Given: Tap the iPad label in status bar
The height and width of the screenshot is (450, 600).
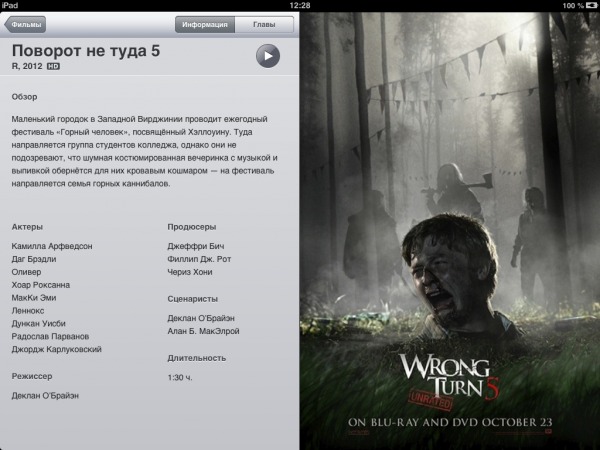Looking at the screenshot, I should (10, 5).
